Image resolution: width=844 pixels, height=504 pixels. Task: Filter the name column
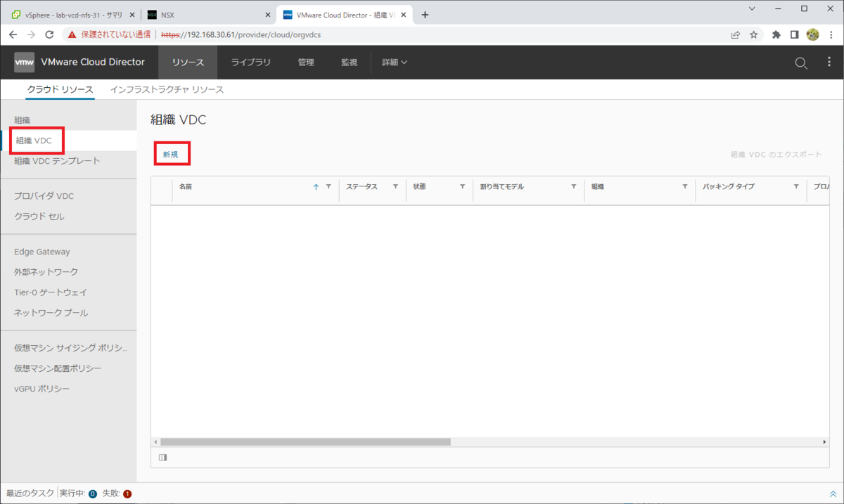pos(328,187)
